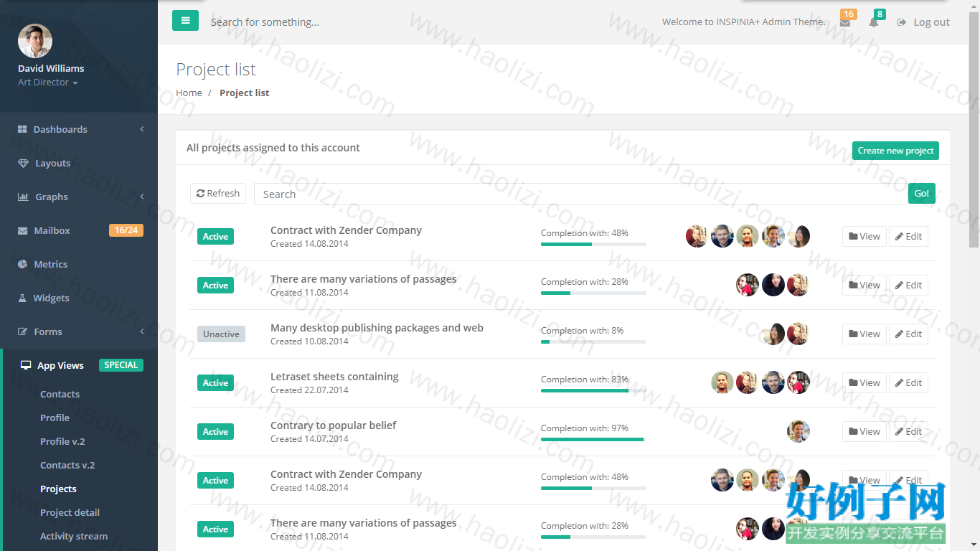Image resolution: width=980 pixels, height=551 pixels.
Task: Open the Contacts v.2 submenu item
Action: pyautogui.click(x=67, y=465)
